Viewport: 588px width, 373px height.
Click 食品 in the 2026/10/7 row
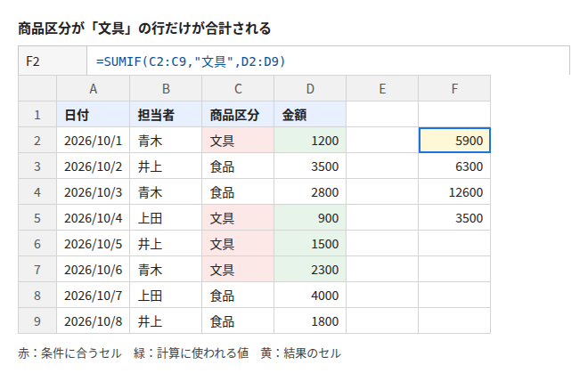tap(238, 296)
